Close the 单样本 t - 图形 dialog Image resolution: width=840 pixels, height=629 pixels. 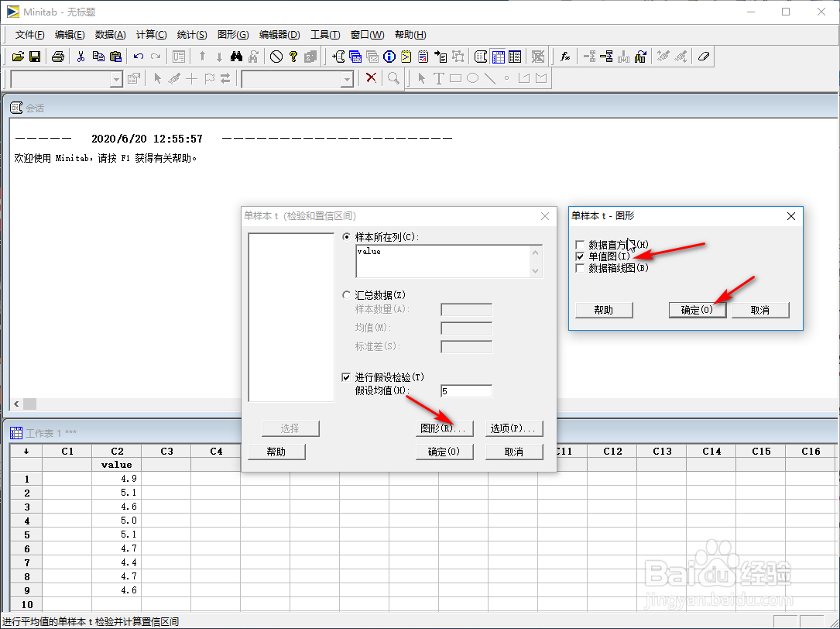coord(790,216)
